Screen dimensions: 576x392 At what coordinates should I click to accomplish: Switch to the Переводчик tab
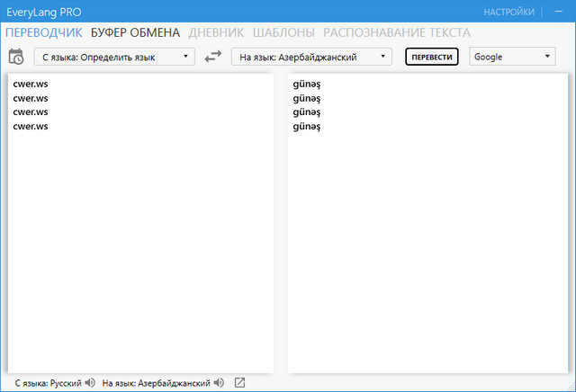click(43, 32)
